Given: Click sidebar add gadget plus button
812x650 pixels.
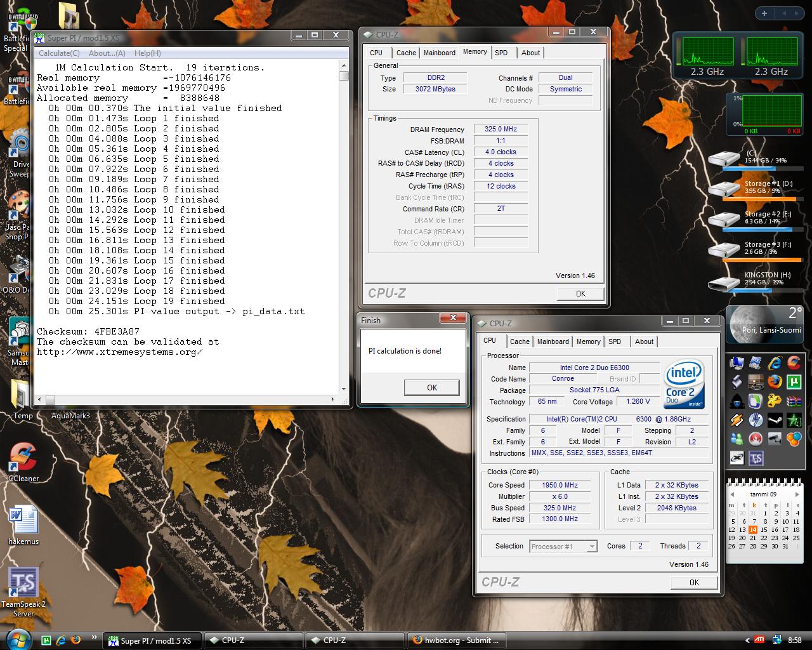Looking at the screenshot, I should coord(764,13).
